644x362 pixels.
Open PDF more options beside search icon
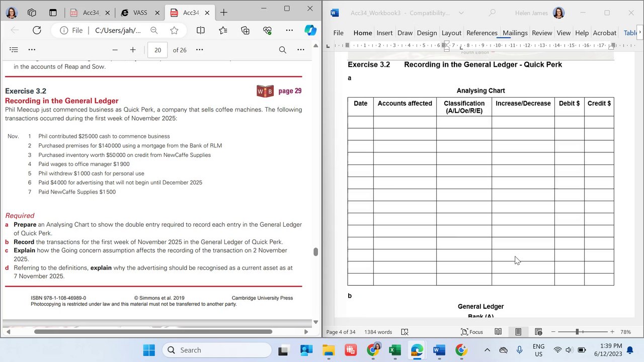click(301, 50)
